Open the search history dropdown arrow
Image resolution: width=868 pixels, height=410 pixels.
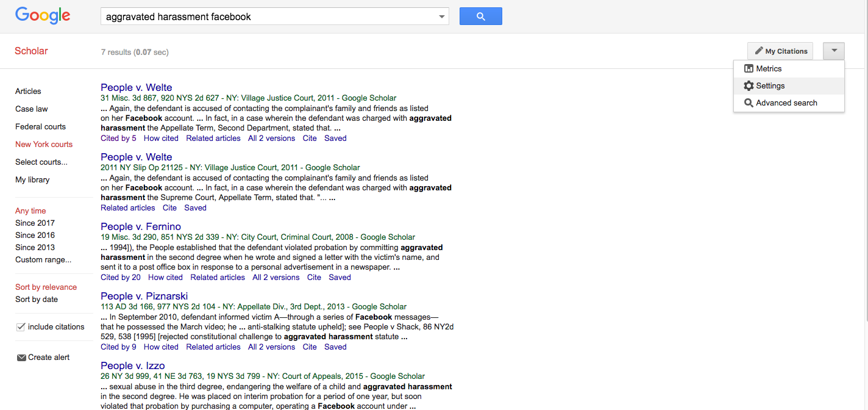click(441, 16)
